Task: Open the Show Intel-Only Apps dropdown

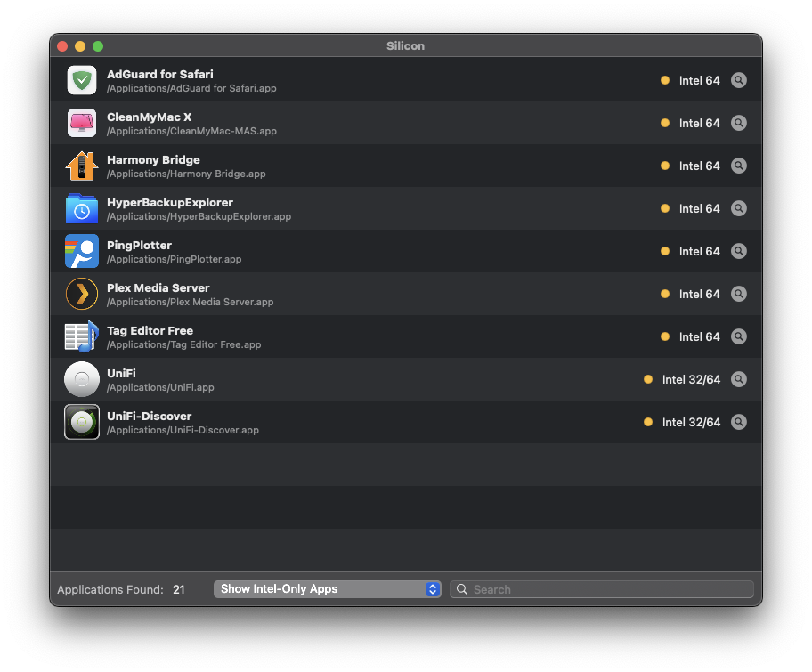Action: pyautogui.click(x=328, y=589)
